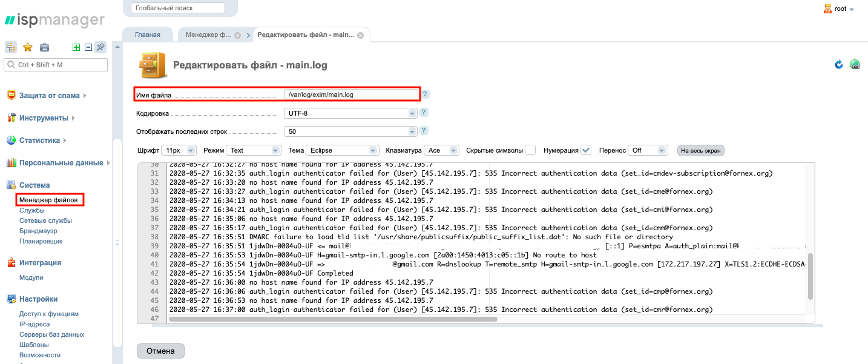Click the editor vertical scrollbar

pos(810,276)
